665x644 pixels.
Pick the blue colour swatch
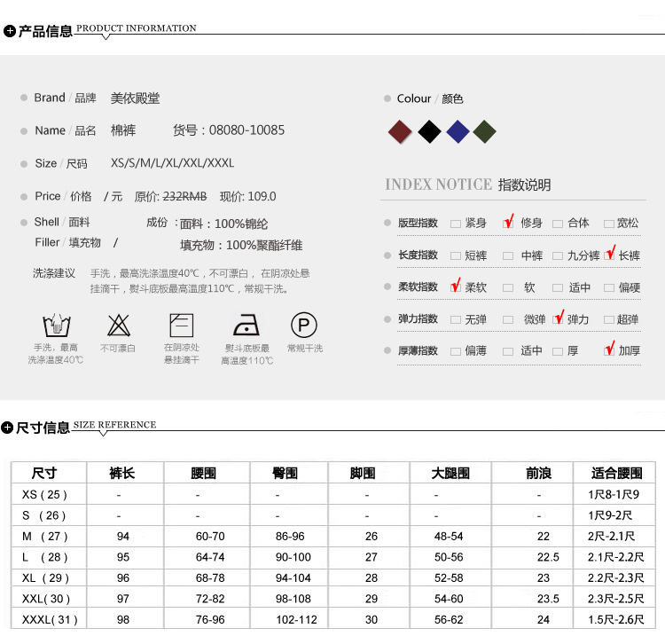click(457, 132)
